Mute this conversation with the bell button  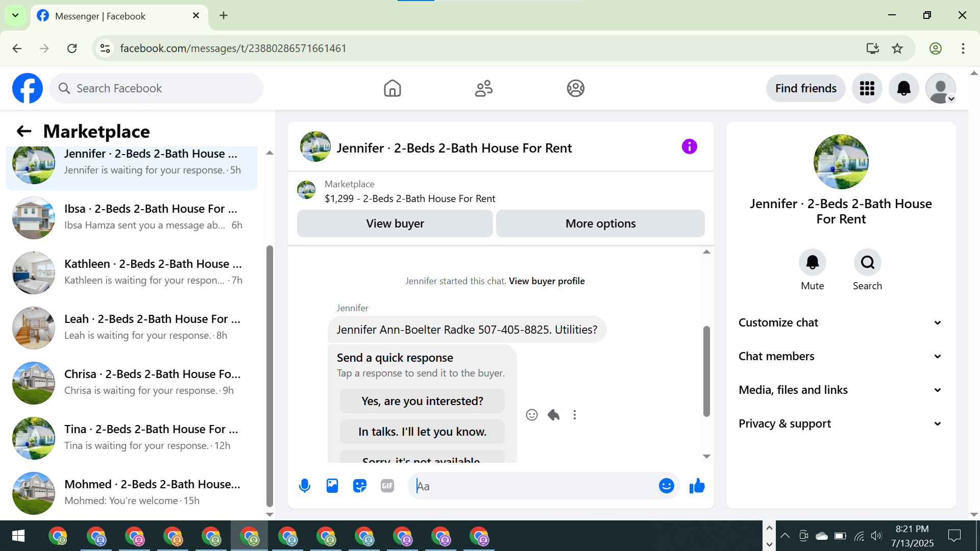click(x=812, y=263)
